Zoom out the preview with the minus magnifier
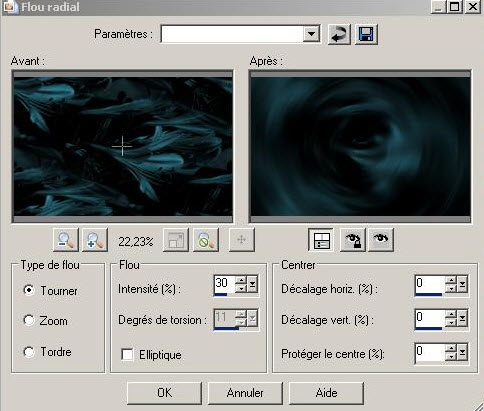The width and height of the screenshot is (484, 411). (x=66, y=240)
